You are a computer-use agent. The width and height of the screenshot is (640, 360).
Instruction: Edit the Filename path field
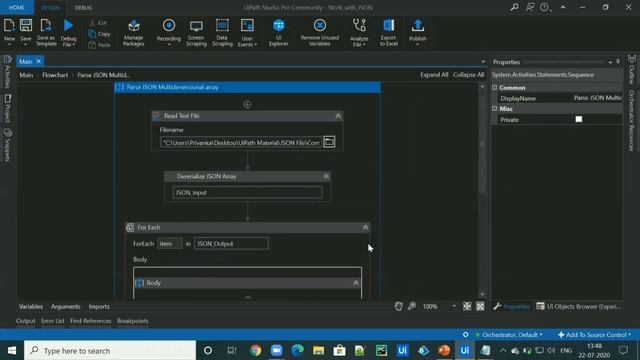(241, 142)
